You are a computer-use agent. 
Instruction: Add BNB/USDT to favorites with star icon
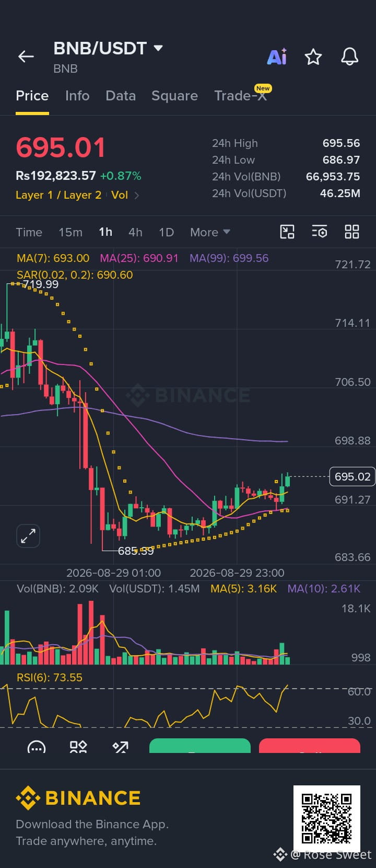tap(313, 56)
